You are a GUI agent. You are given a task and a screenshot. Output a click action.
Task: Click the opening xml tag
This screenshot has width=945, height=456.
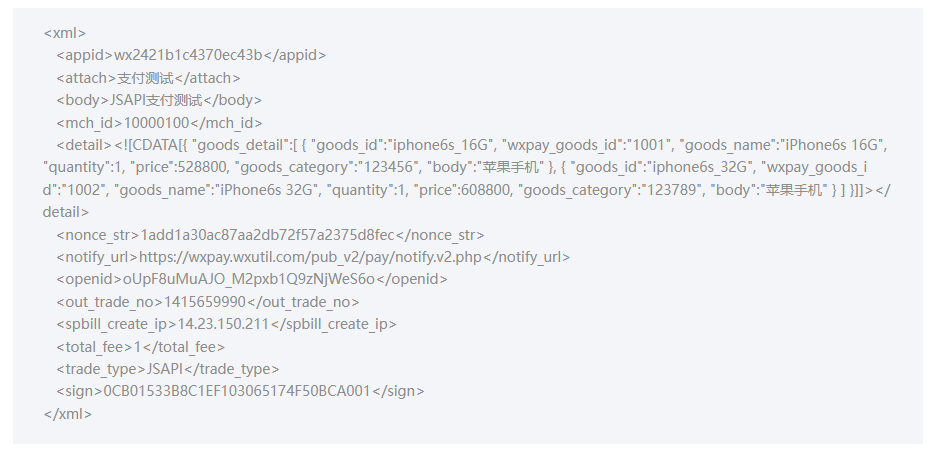click(x=64, y=33)
